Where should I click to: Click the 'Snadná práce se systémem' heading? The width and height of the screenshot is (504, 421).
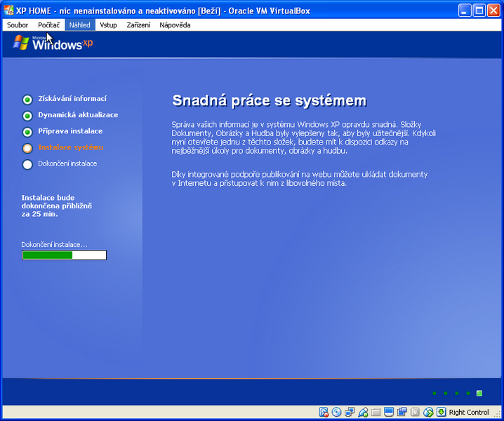pos(270,100)
